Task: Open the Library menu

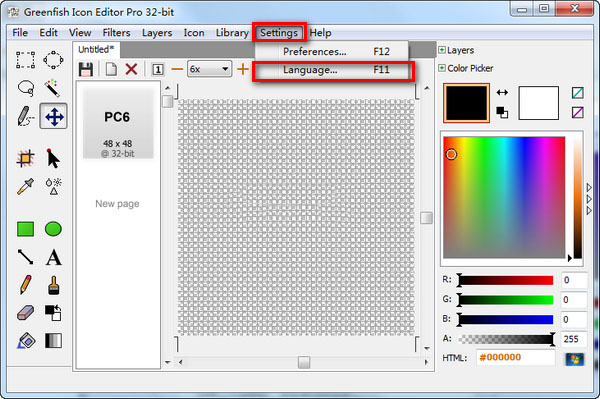Action: [x=232, y=33]
